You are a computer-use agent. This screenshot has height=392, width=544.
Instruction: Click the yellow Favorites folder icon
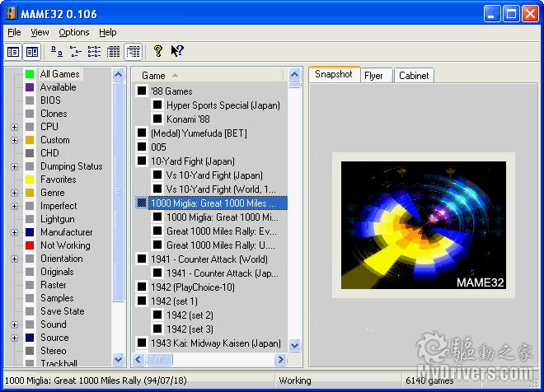30,180
